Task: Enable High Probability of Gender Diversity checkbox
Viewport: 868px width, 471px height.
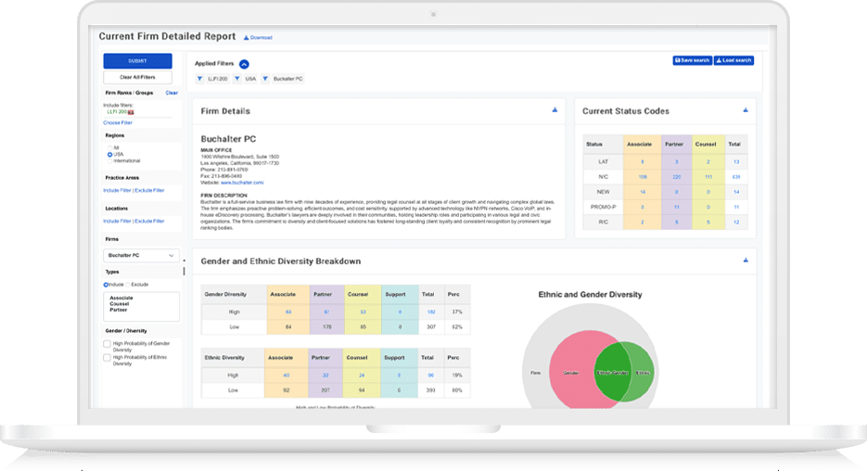Action: pos(108,344)
